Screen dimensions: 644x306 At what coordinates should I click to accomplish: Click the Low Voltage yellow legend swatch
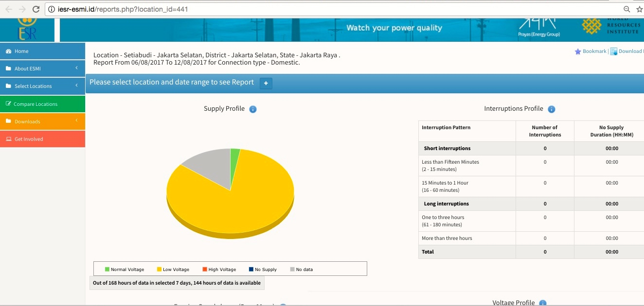[x=159, y=269]
